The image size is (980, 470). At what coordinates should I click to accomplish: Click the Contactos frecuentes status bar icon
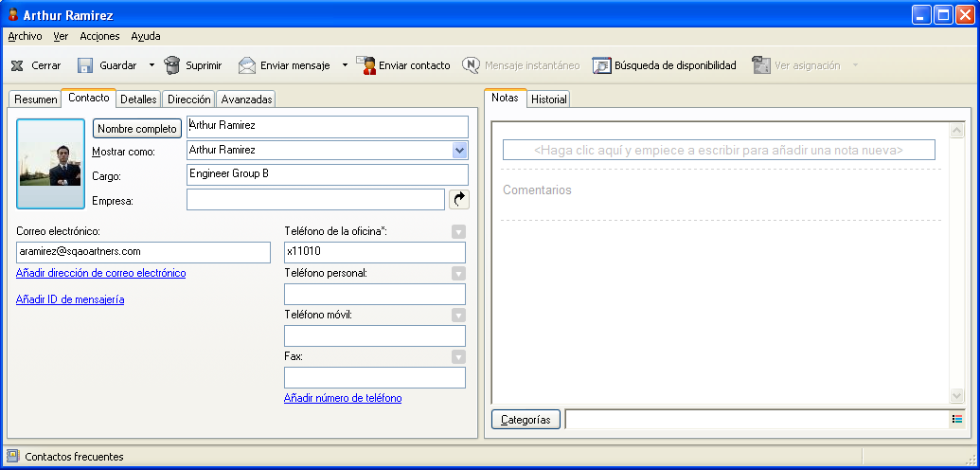12,456
